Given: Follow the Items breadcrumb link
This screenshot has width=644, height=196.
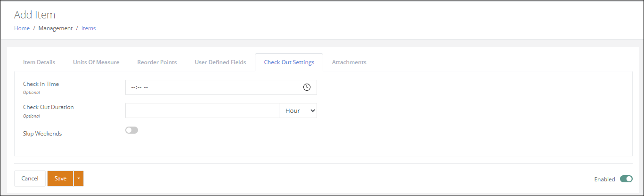Looking at the screenshot, I should coord(89,28).
